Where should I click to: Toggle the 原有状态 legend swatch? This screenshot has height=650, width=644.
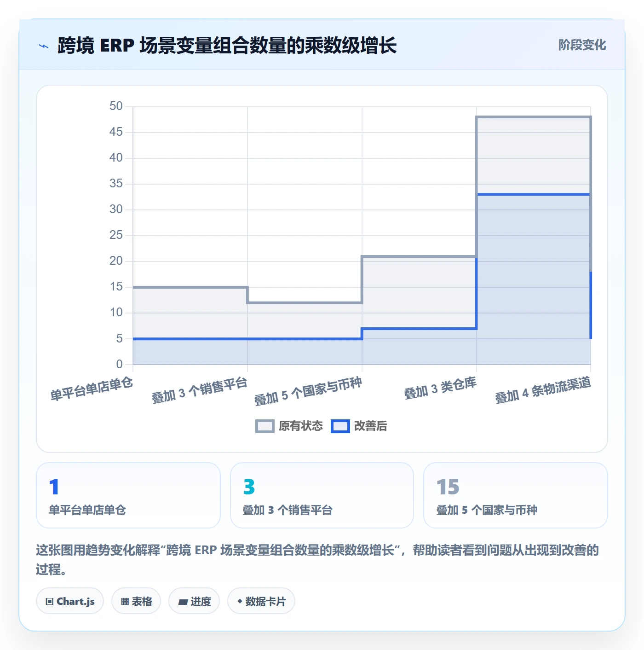[x=264, y=426]
